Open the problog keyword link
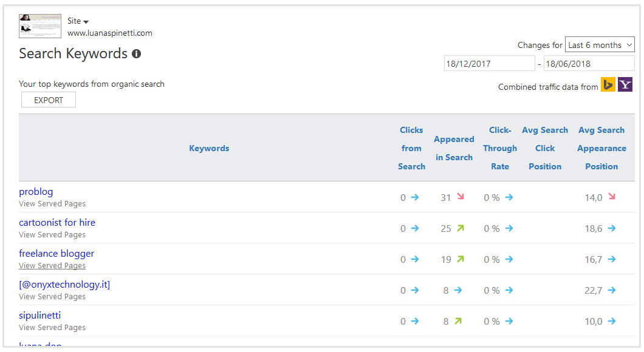Image resolution: width=644 pixels, height=352 pixels. [36, 191]
